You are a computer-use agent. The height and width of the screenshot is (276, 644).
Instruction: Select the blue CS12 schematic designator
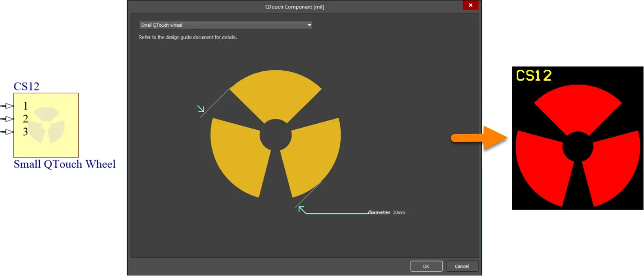tap(26, 86)
